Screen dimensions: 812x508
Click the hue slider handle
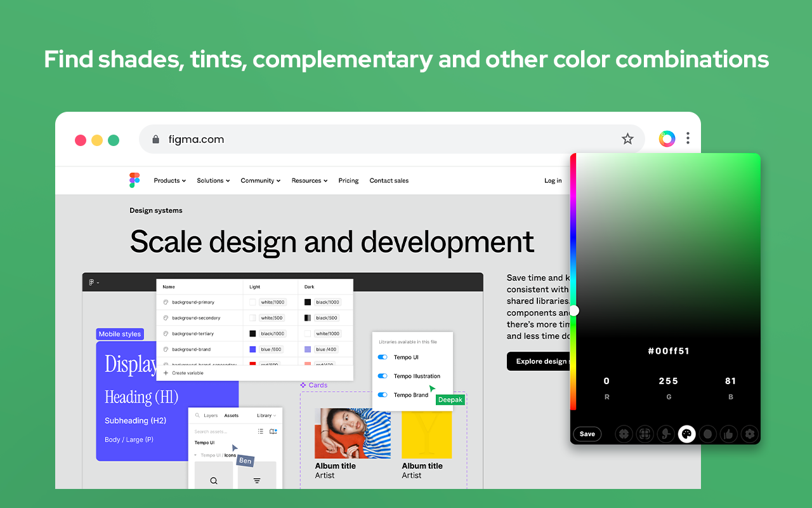click(574, 311)
